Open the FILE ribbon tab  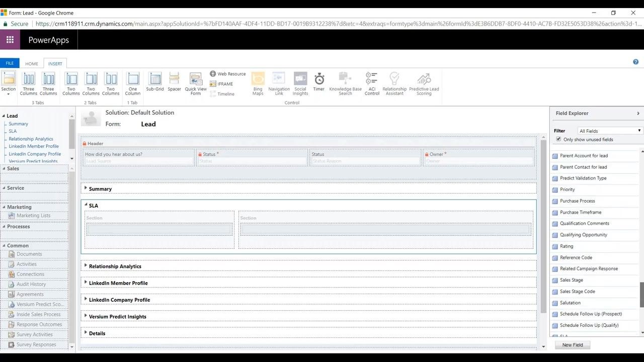(x=10, y=63)
